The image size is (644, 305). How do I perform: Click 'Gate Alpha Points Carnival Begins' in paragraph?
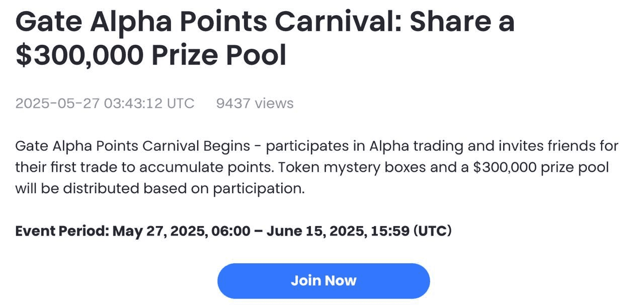[133, 146]
